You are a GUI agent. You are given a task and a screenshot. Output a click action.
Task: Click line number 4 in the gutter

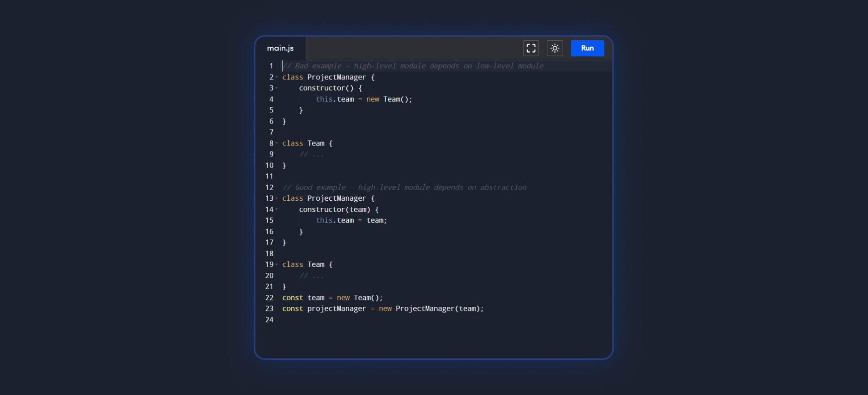(x=271, y=99)
